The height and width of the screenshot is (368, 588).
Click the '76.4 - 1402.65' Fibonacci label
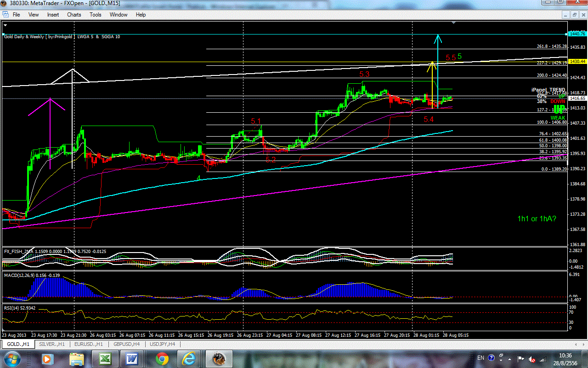[553, 133]
